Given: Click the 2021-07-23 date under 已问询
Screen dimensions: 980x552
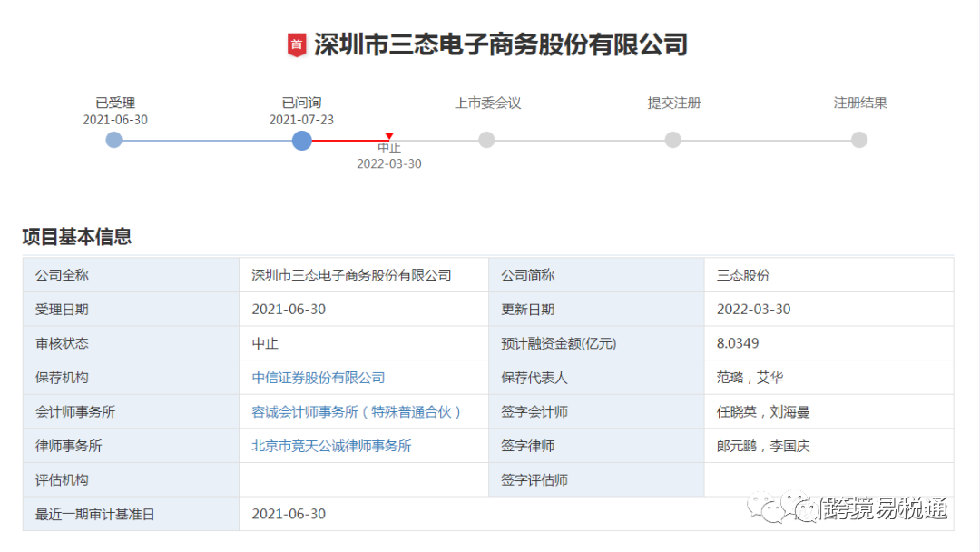Looking at the screenshot, I should point(301,120).
